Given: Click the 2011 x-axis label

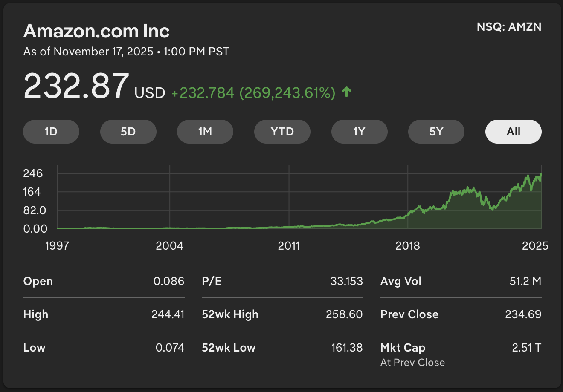Looking at the screenshot, I should pyautogui.click(x=289, y=246).
